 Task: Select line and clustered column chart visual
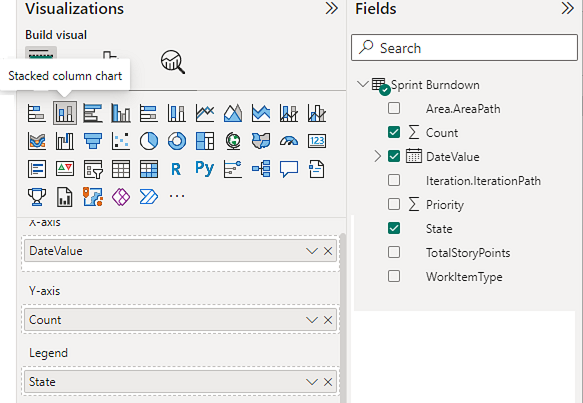tap(317, 113)
